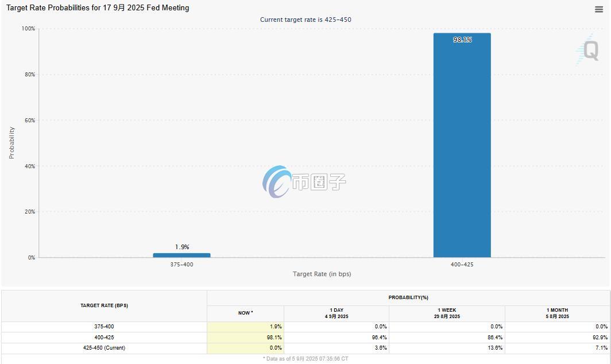Open the chart hamburger menu
This screenshot has height=364, width=611.
[599, 9]
